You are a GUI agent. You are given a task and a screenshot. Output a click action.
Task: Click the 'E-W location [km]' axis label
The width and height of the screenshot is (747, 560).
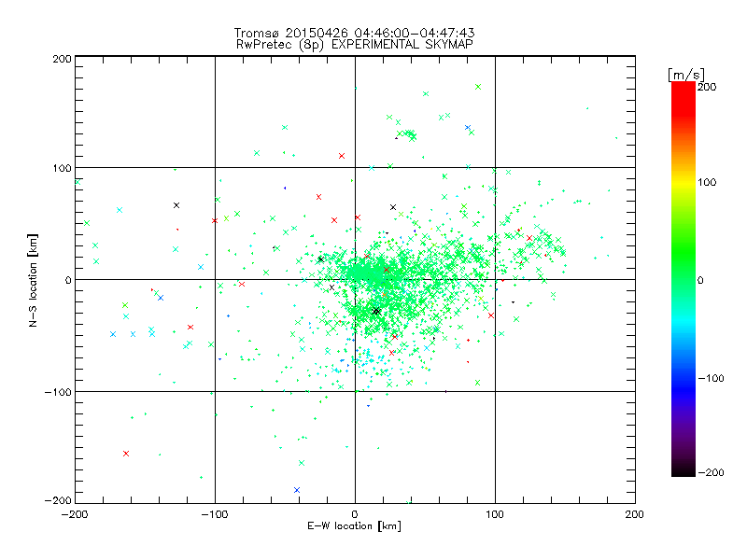tap(354, 526)
